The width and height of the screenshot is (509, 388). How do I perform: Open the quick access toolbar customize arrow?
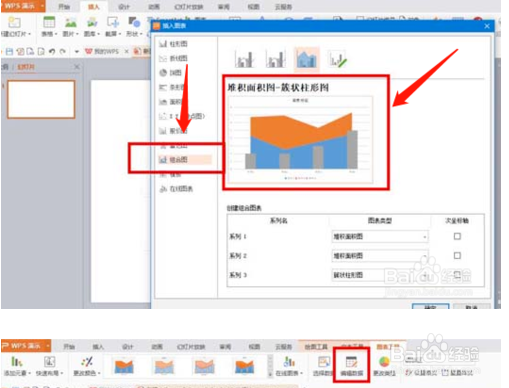77,52
